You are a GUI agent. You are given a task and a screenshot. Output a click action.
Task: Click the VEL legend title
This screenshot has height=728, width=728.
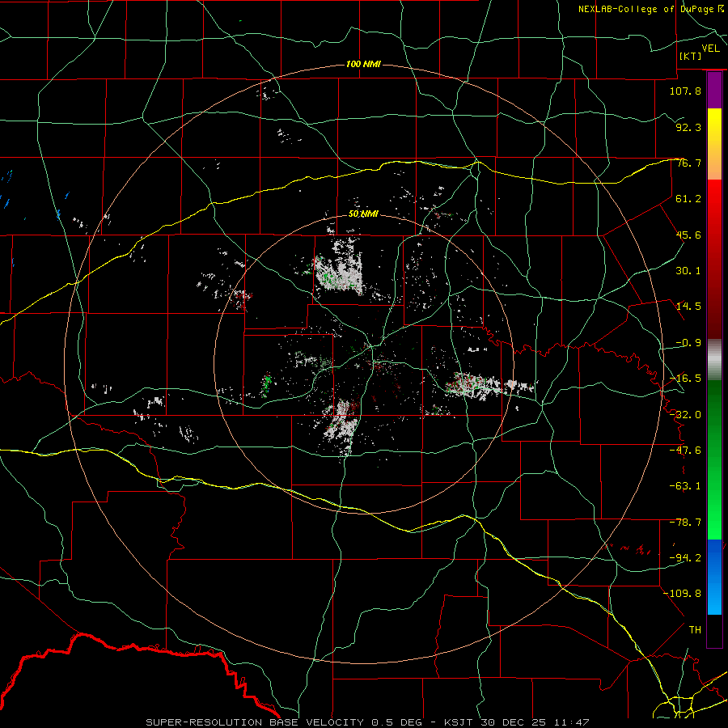coord(710,49)
